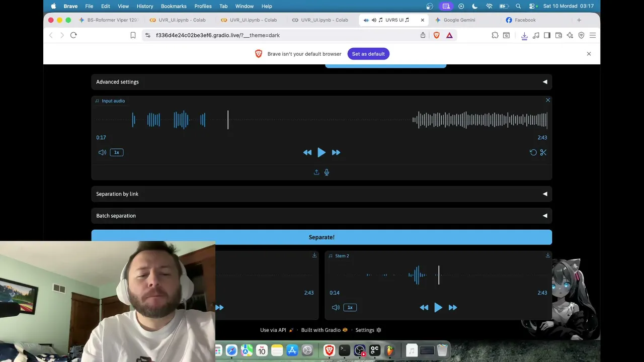
Task: Open the Profiles menu
Action: [x=203, y=6]
